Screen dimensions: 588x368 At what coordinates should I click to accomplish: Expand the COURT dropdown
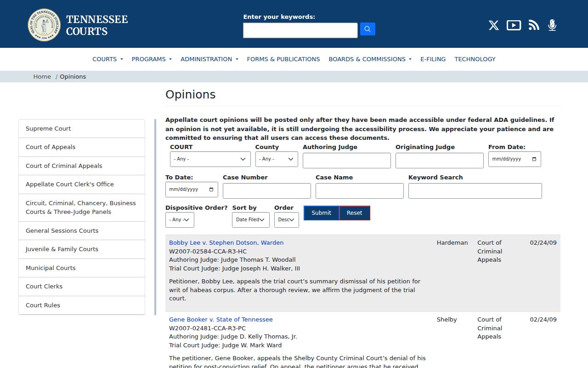tap(210, 159)
